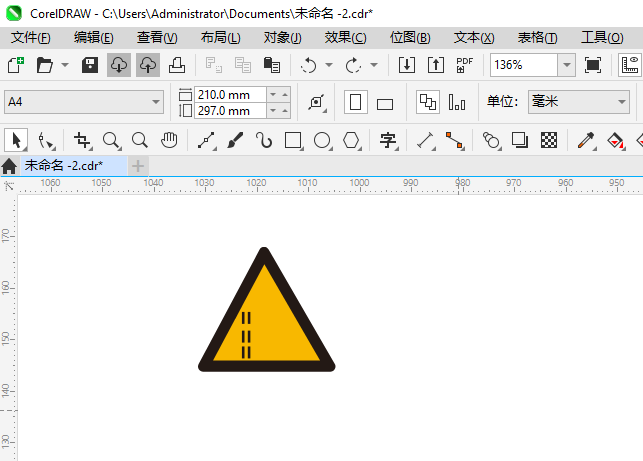Select the Ellipse tool
The width and height of the screenshot is (643, 461).
point(323,141)
